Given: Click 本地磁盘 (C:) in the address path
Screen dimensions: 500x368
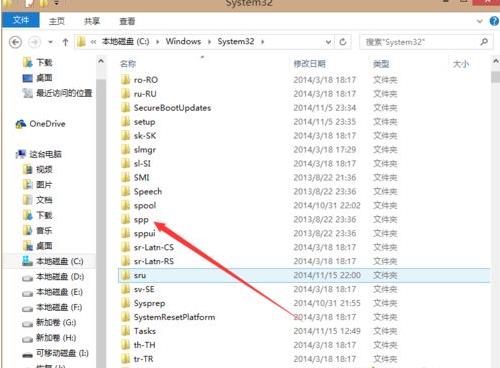Looking at the screenshot, I should (x=125, y=41).
